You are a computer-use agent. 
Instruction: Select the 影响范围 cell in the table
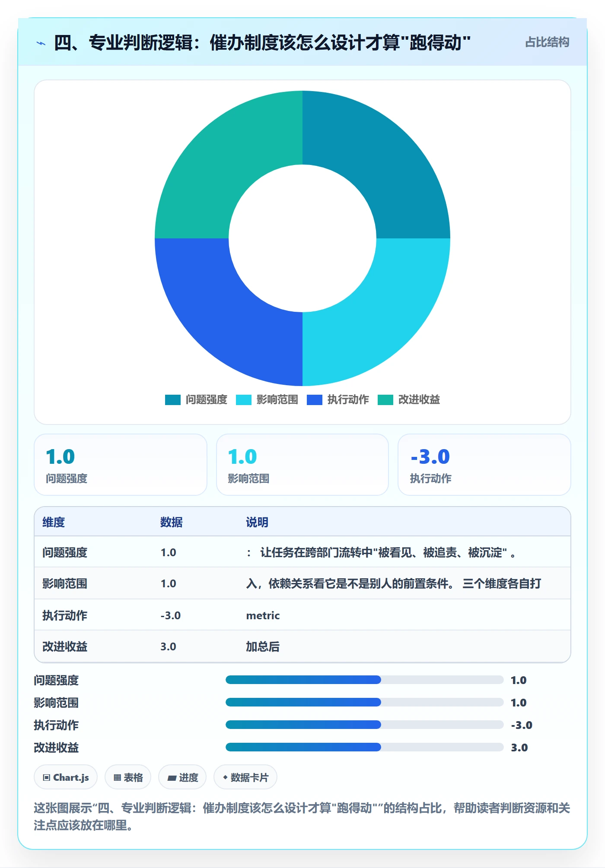65,583
